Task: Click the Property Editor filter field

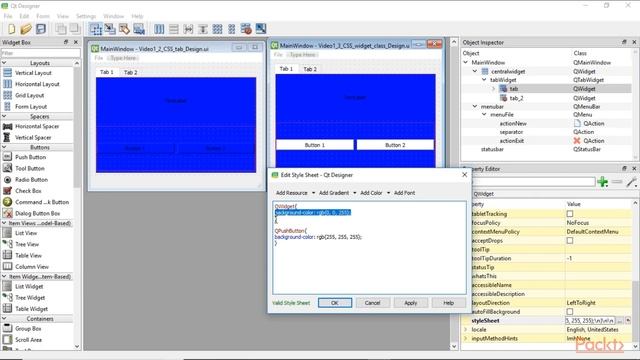Action: click(x=533, y=182)
